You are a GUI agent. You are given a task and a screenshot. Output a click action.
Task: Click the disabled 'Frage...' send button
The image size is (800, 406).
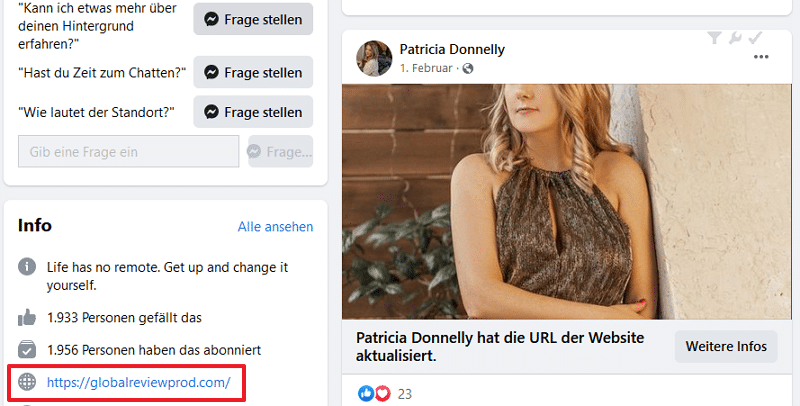coord(281,151)
